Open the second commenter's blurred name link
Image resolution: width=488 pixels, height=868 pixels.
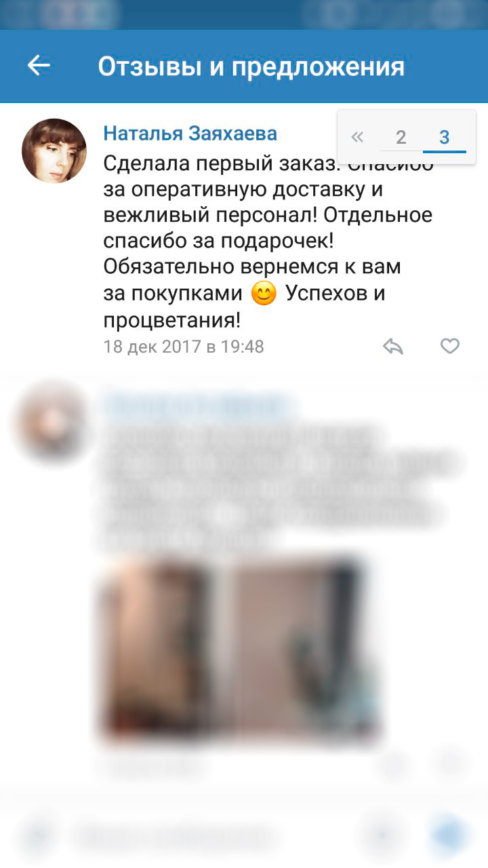click(199, 406)
